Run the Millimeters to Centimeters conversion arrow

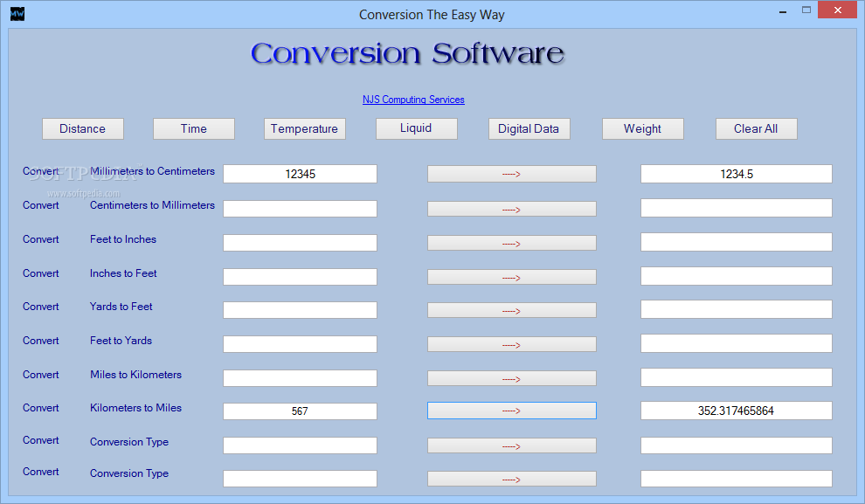pos(511,174)
